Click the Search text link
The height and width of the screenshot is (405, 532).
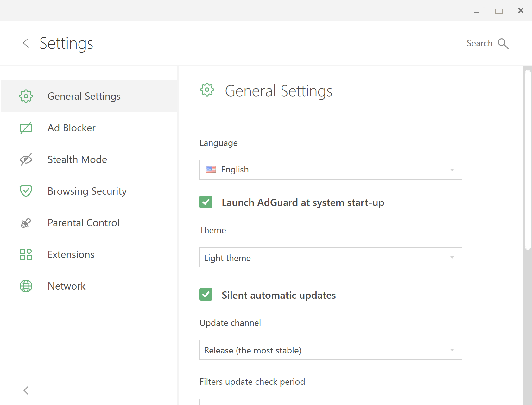pos(479,43)
